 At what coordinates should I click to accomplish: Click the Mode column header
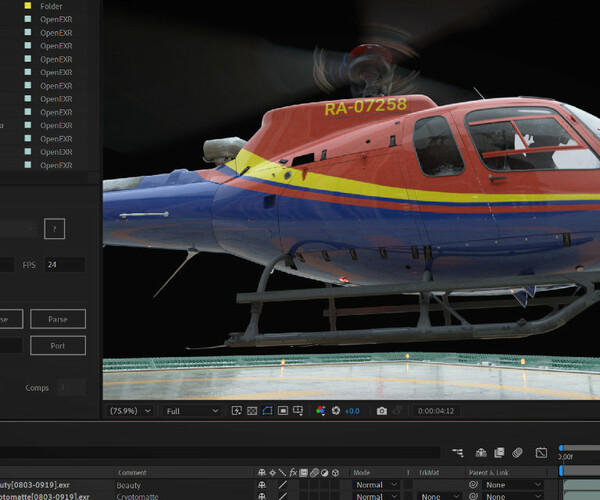coord(362,473)
